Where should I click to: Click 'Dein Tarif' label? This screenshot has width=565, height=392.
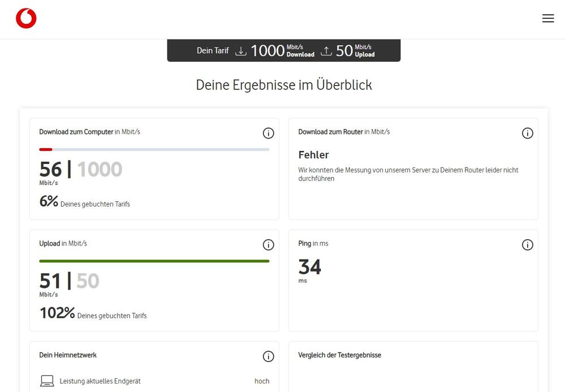click(x=213, y=50)
